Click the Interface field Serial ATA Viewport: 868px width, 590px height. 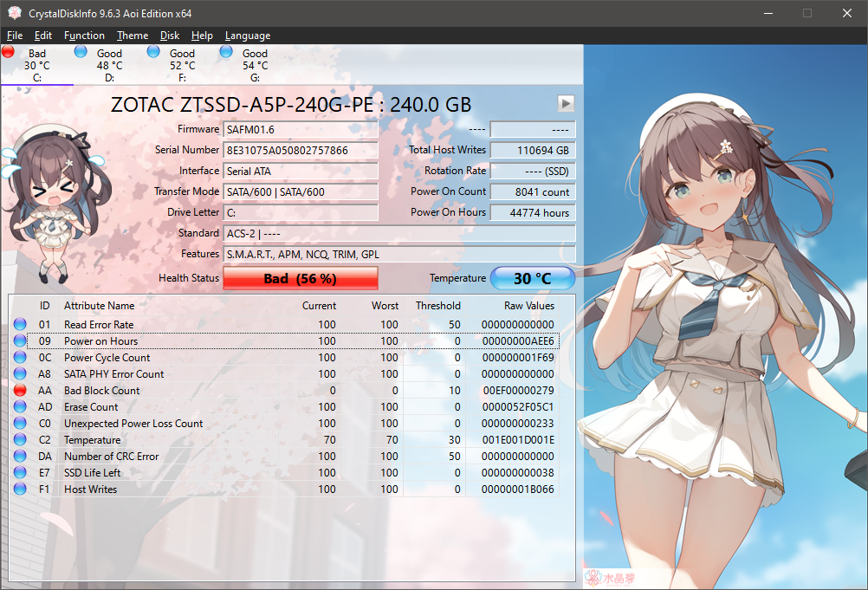(x=301, y=171)
